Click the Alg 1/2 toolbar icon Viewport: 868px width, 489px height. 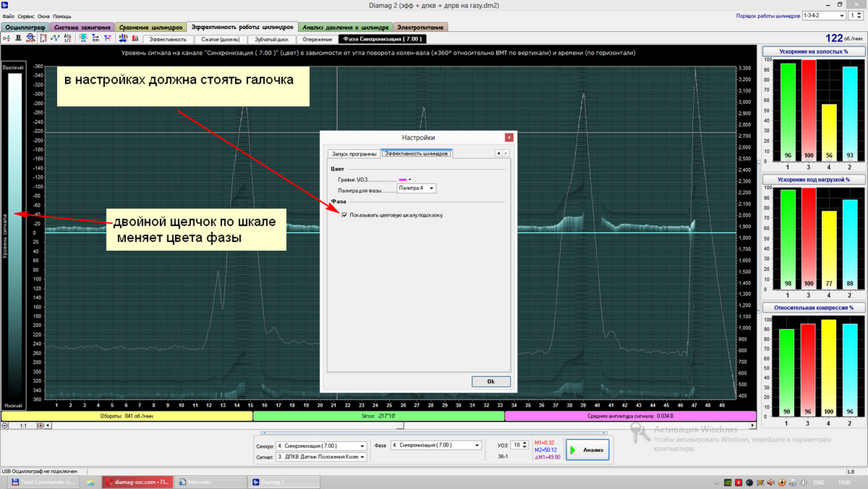(68, 38)
